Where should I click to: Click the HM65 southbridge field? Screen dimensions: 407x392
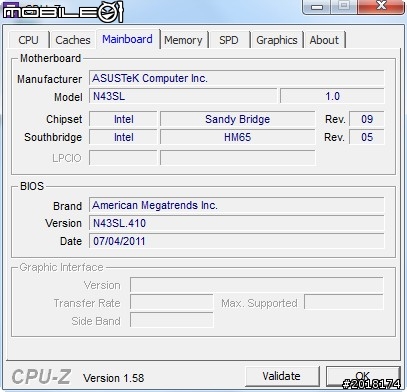coord(237,137)
